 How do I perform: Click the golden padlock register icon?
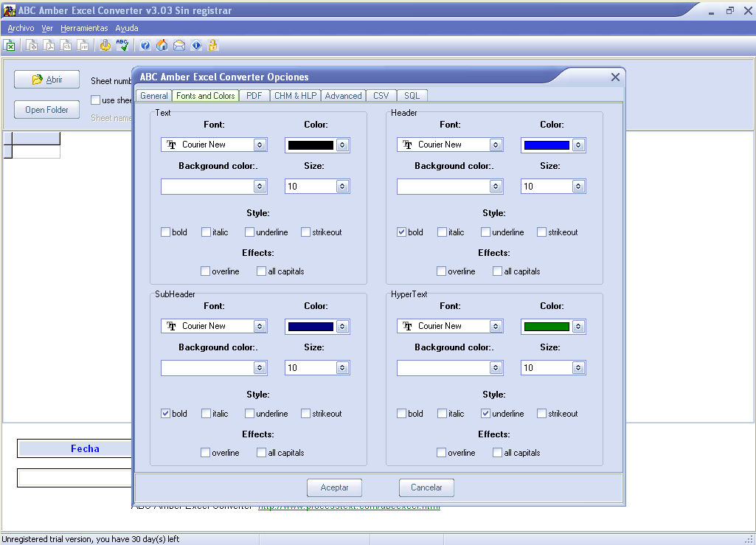click(212, 46)
